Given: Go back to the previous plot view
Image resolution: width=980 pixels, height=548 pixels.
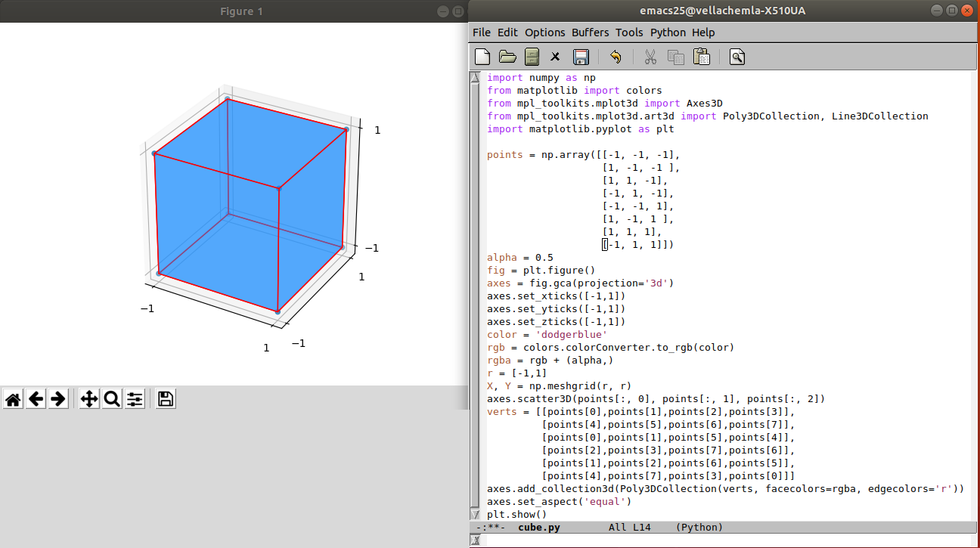Looking at the screenshot, I should pos(36,399).
